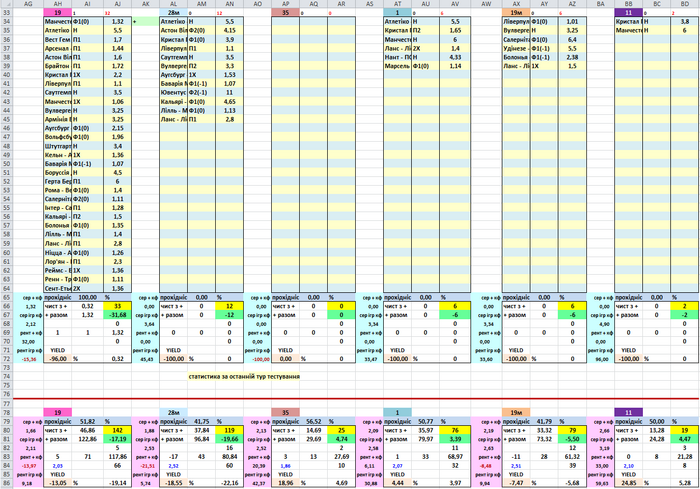Click the odds value '2,38'
Screen dimensions: 700x489
[x=572, y=57]
